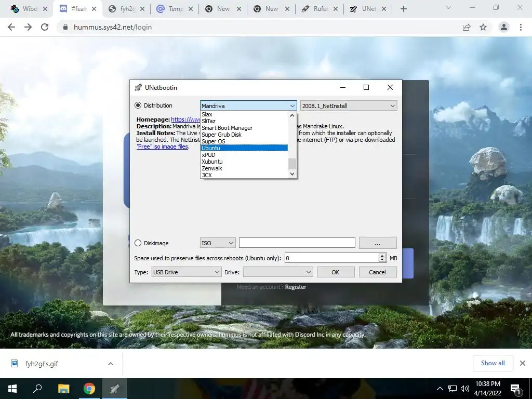Go back in the browser
The image size is (532, 399).
click(x=11, y=27)
